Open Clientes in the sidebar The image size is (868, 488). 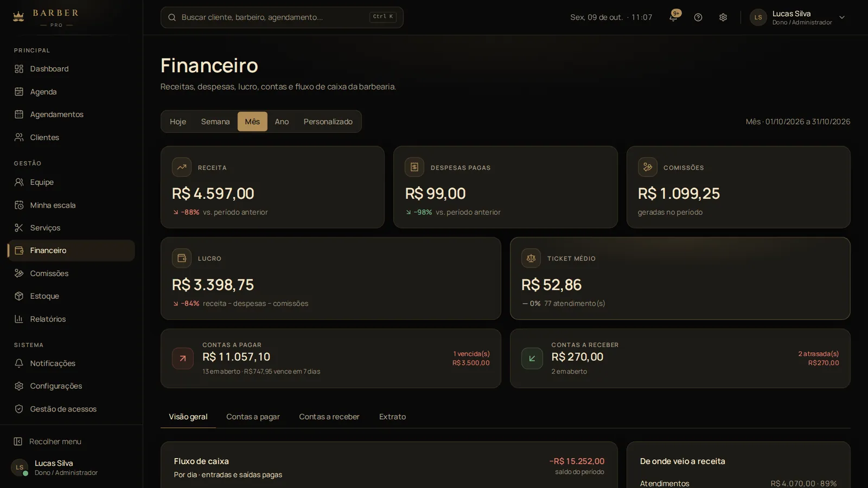[x=71, y=137]
